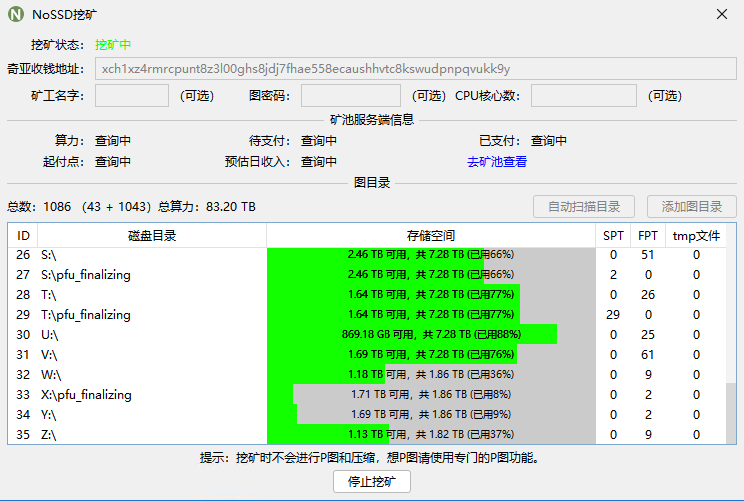The image size is (744, 501).
Task: Click the Z:\ storage usage bar
Action: (x=430, y=435)
